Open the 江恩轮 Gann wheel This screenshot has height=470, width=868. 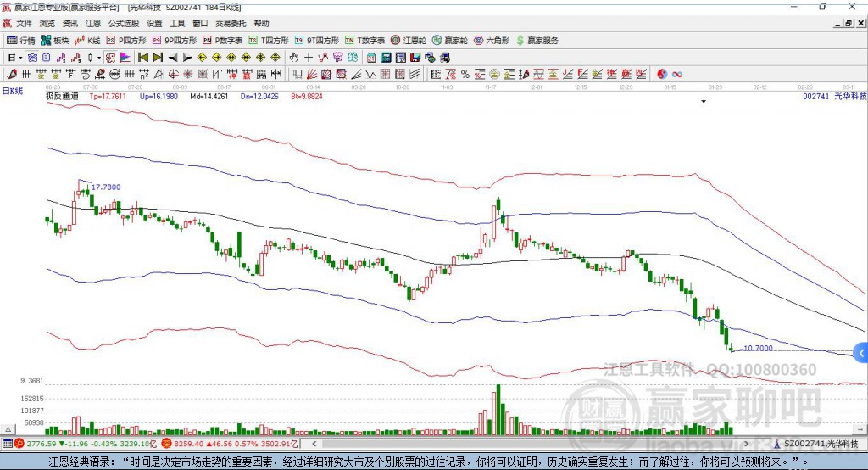pyautogui.click(x=409, y=41)
